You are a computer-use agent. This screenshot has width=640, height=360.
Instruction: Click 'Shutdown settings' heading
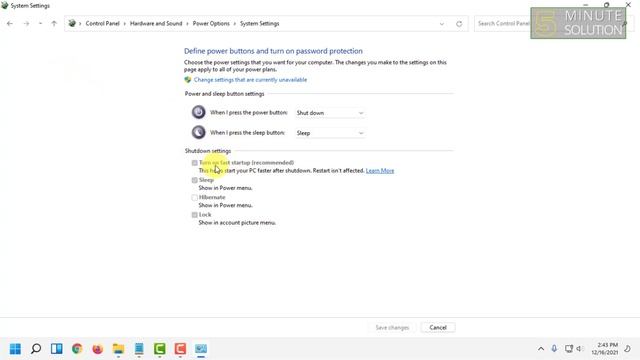pos(208,151)
